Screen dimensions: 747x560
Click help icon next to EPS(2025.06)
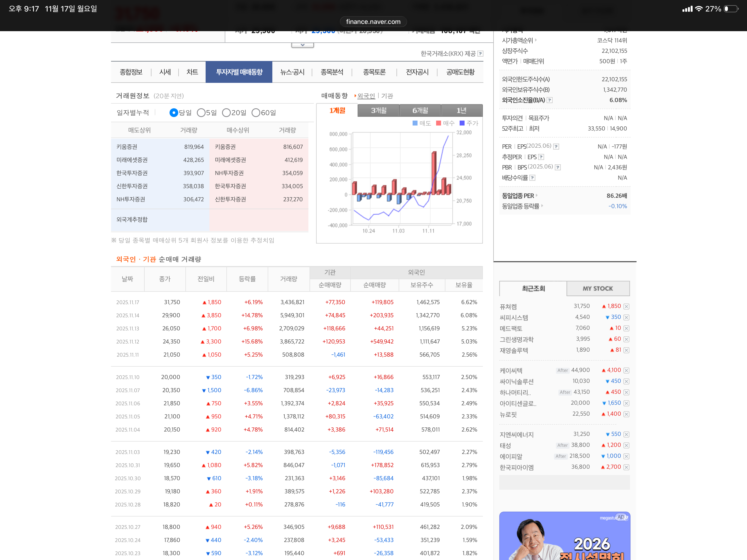556,147
